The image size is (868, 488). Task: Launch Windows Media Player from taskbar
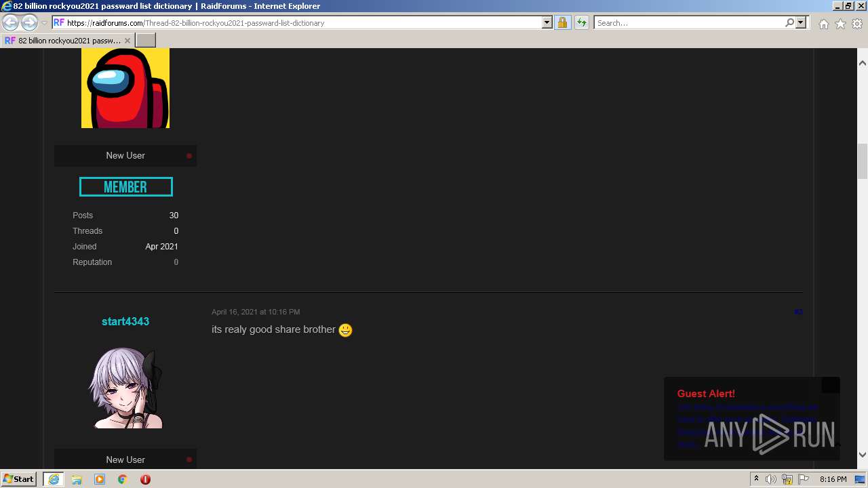[100, 479]
